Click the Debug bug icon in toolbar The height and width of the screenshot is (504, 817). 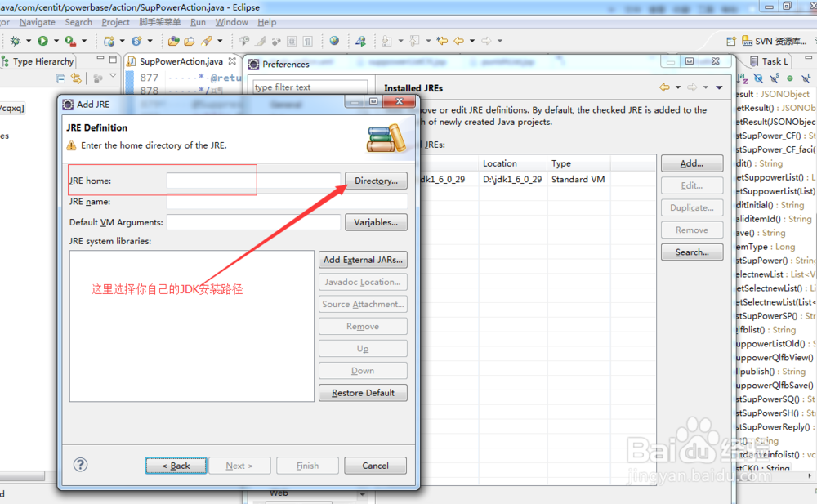point(15,41)
